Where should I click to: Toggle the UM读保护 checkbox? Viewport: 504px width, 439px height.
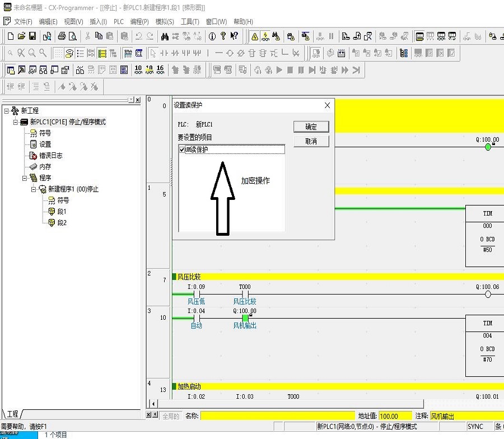[182, 150]
